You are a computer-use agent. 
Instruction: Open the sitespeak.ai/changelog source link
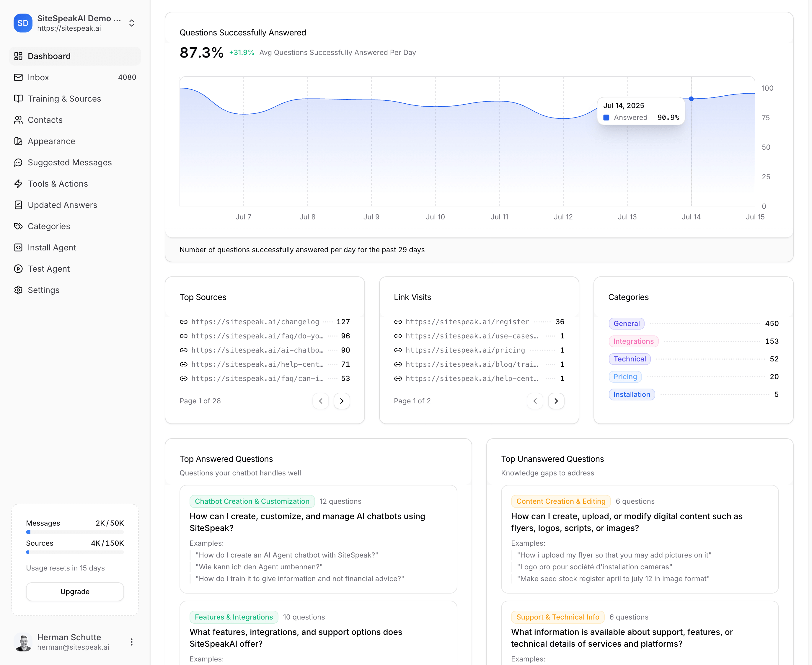[255, 322]
